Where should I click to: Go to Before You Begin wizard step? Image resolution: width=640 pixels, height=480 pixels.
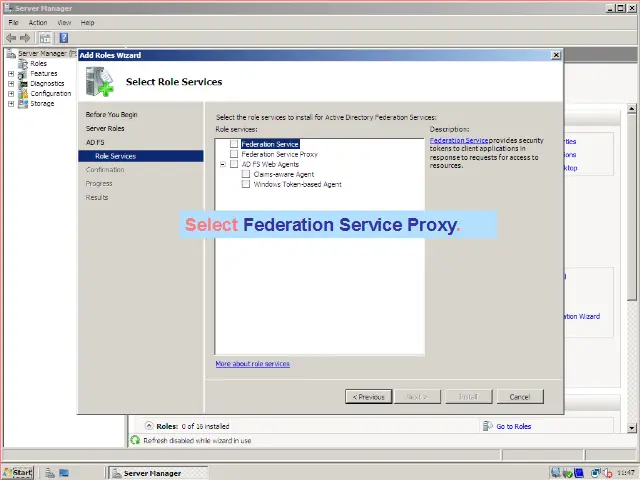tap(111, 115)
